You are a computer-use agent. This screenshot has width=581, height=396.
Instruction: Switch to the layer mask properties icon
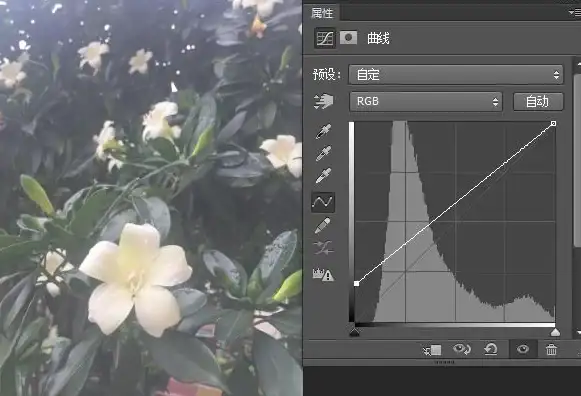click(348, 37)
